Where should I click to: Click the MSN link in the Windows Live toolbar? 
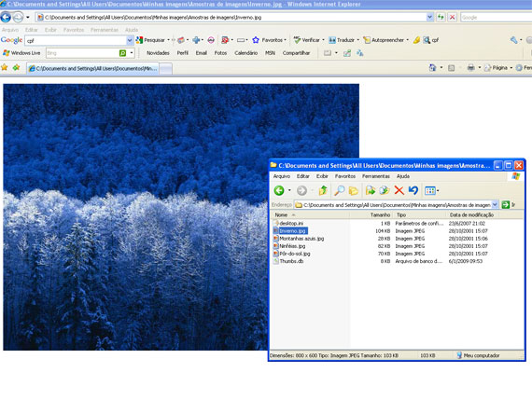[x=270, y=53]
